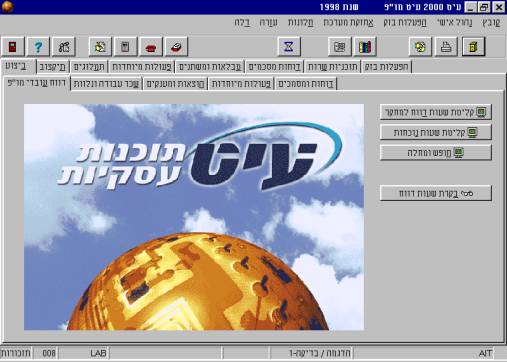Click the קליטת שעות נוכחות button

click(x=435, y=132)
